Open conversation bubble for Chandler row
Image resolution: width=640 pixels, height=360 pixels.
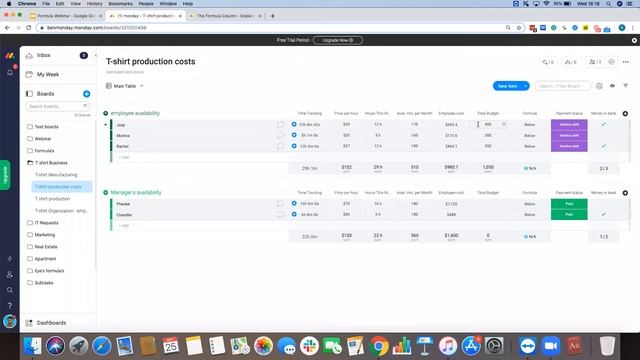[x=280, y=215]
